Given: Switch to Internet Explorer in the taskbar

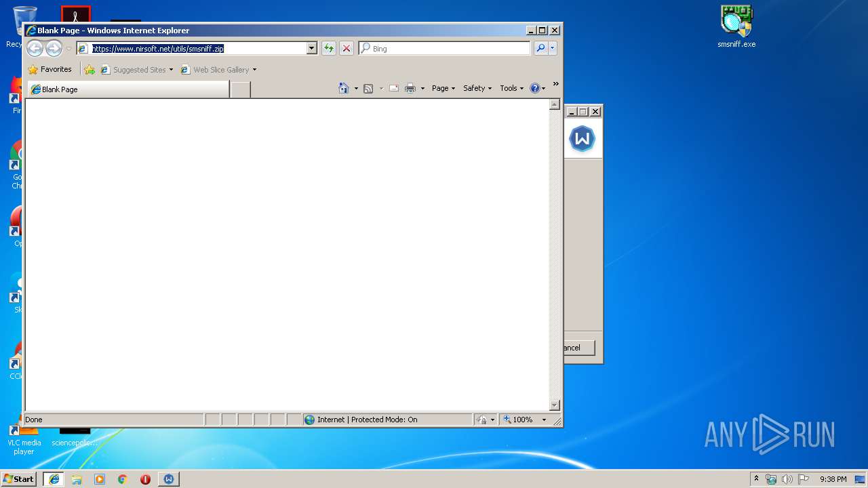Looking at the screenshot, I should [54, 479].
